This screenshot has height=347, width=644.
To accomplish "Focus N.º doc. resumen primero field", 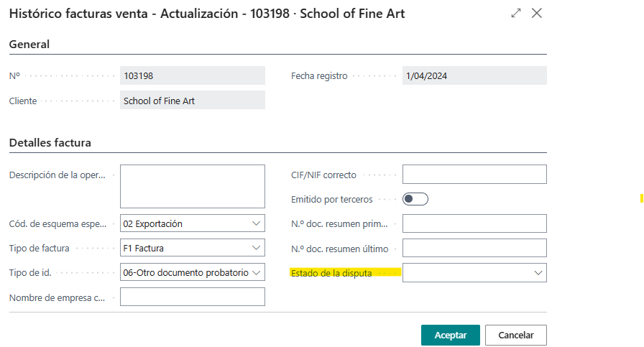I will [474, 223].
